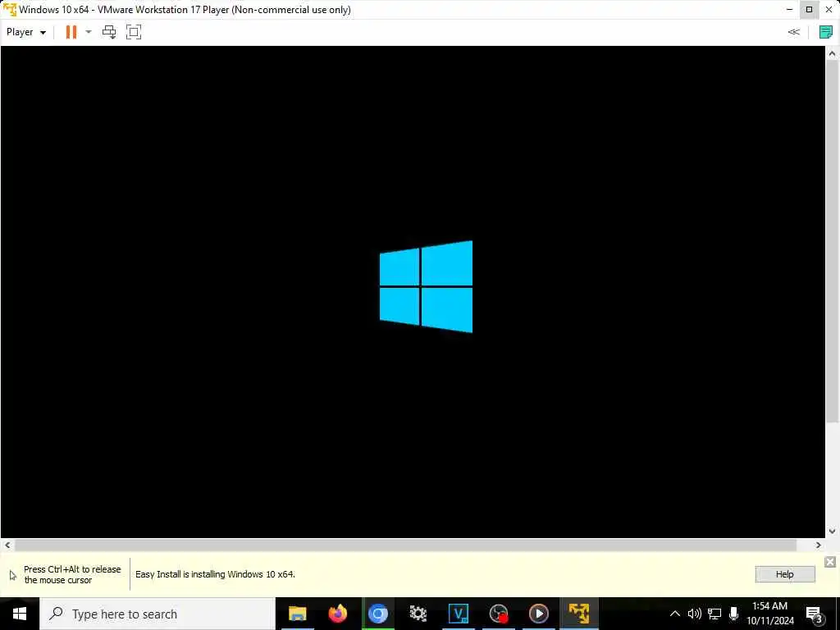This screenshot has width=840, height=630.
Task: Click the Easy Install is installing message
Action: (215, 574)
